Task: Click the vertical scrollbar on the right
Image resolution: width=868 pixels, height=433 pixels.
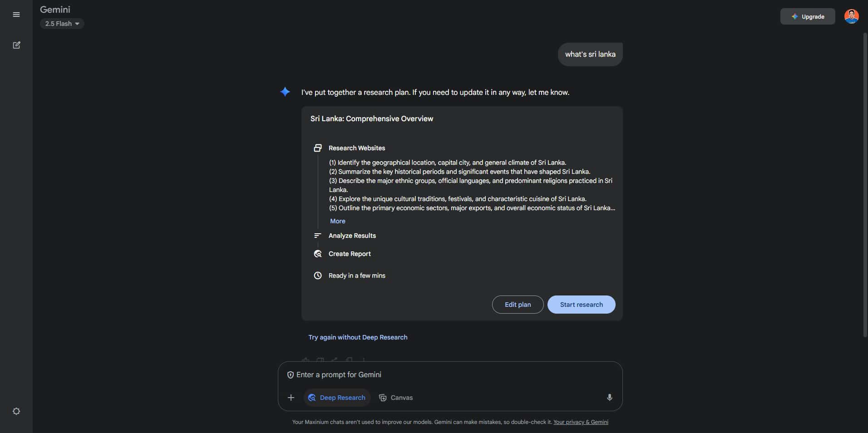Action: [865, 185]
